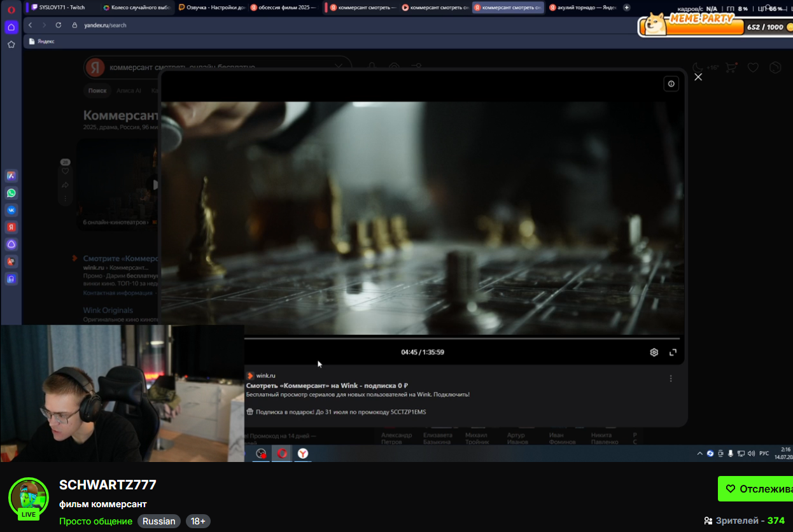The image size is (793, 532).
Task: Open Aria AI in the sidebar
Action: [11, 176]
